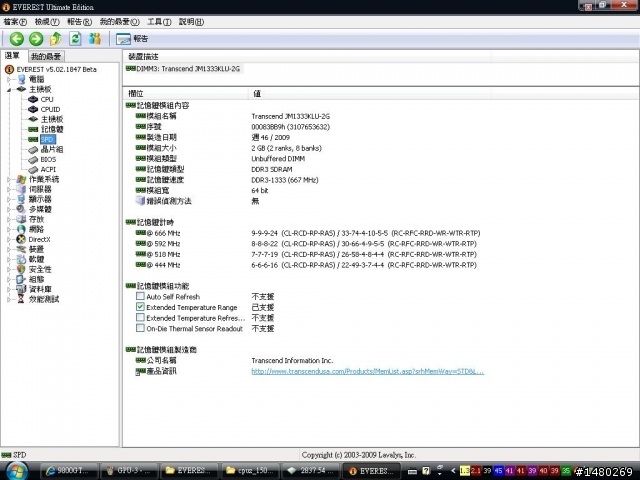The width and height of the screenshot is (640, 480).
Task: Select the serial 00083BB9h value
Action: [291, 127]
